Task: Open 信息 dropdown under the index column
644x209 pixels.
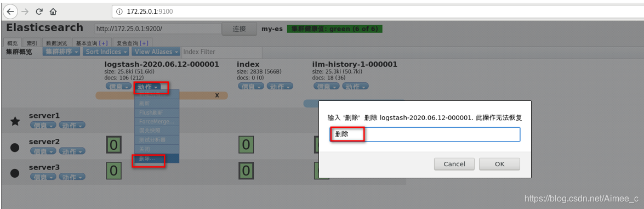Action: click(x=251, y=87)
